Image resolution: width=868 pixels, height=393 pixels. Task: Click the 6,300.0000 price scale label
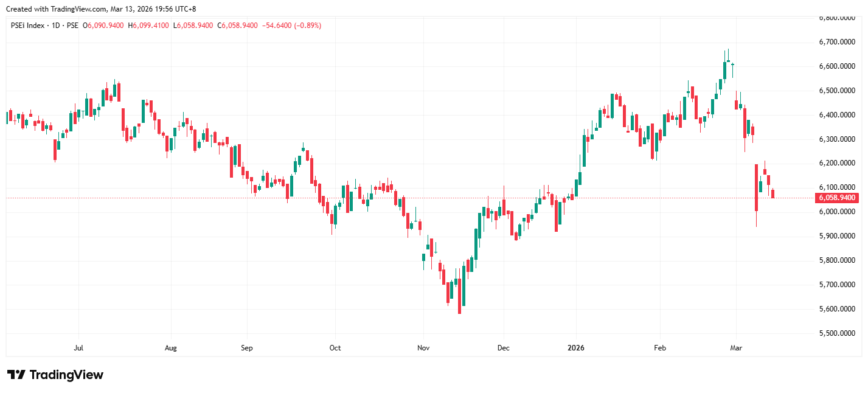tap(837, 139)
